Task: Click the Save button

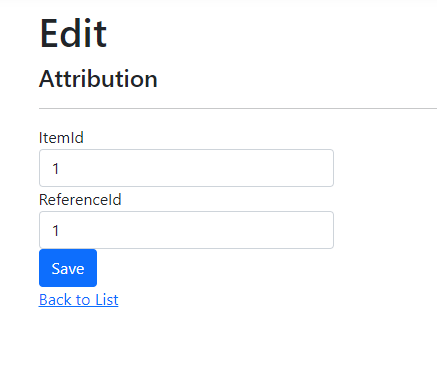Action: click(68, 268)
